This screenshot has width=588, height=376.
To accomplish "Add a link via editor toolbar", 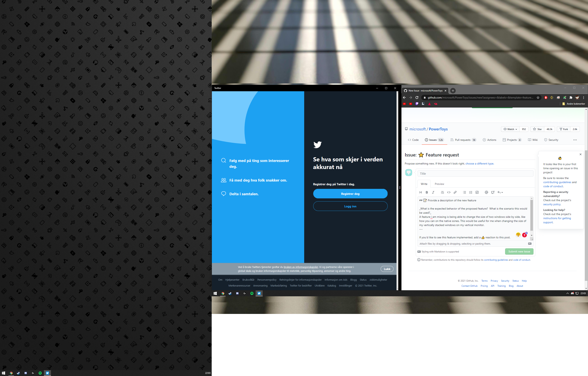I will coord(455,192).
